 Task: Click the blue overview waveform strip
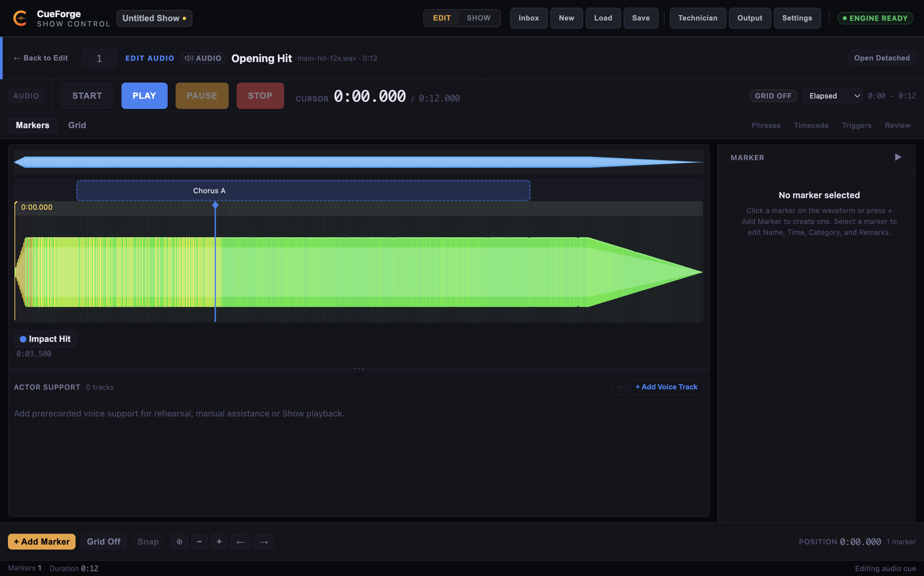[358, 162]
